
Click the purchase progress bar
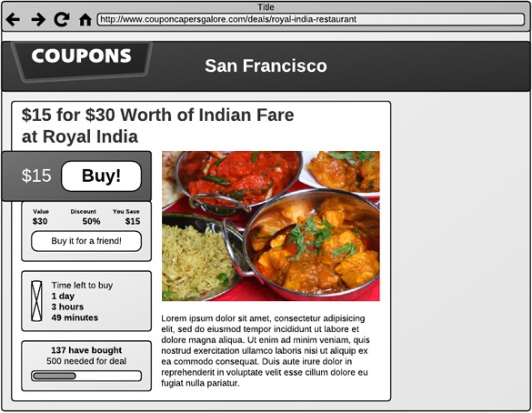(86, 376)
